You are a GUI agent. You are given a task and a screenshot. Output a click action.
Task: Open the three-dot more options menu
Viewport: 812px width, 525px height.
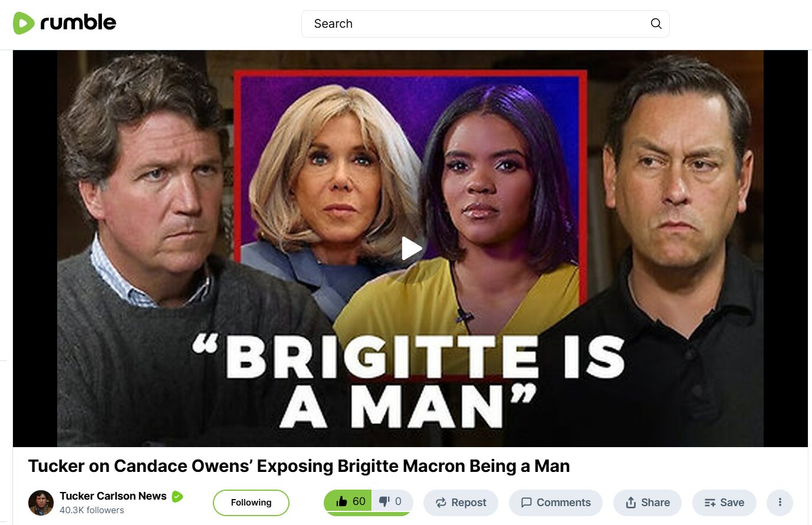point(780,503)
